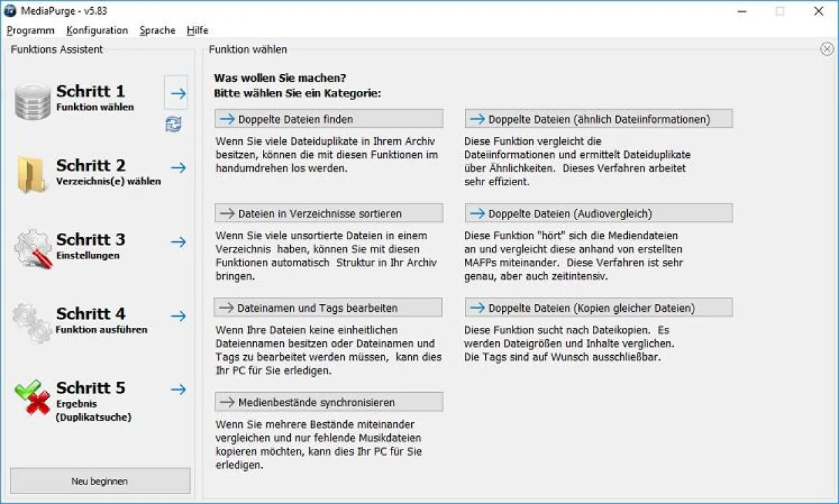Select the Schritt 4 gears icon
This screenshot has width=839, height=504.
click(31, 322)
